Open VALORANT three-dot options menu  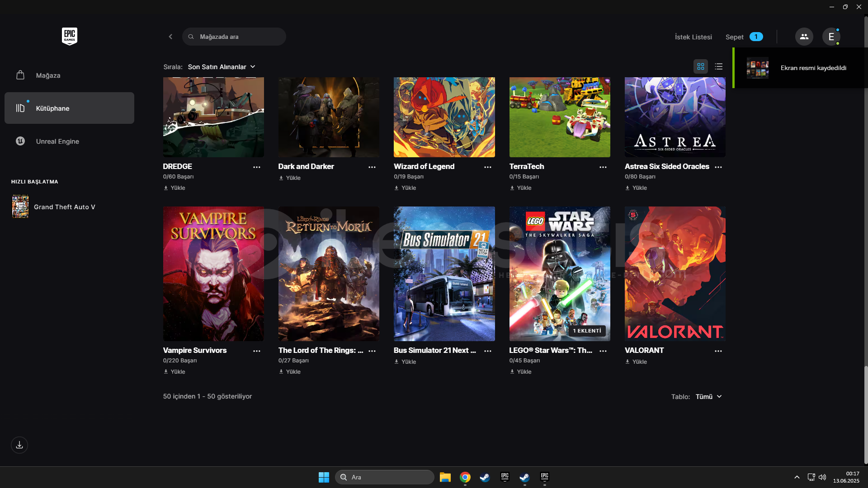click(x=718, y=351)
